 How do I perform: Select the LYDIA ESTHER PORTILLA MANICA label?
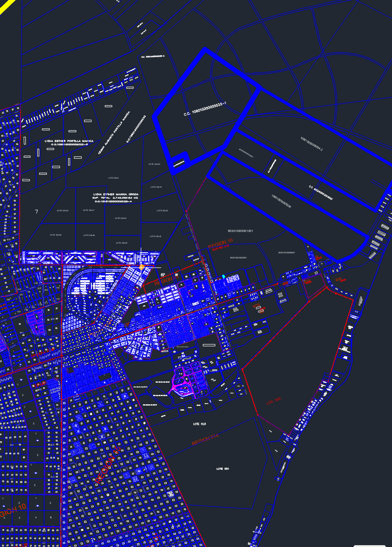point(69,141)
